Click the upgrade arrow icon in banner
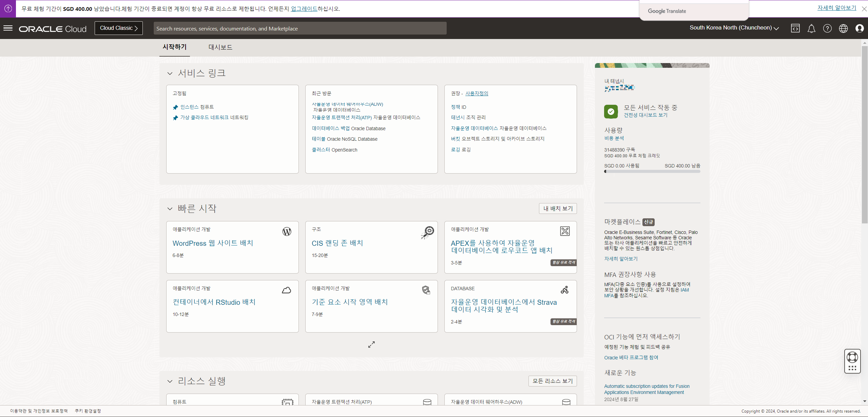Screen dimensions: 868x417 click(x=8, y=8)
